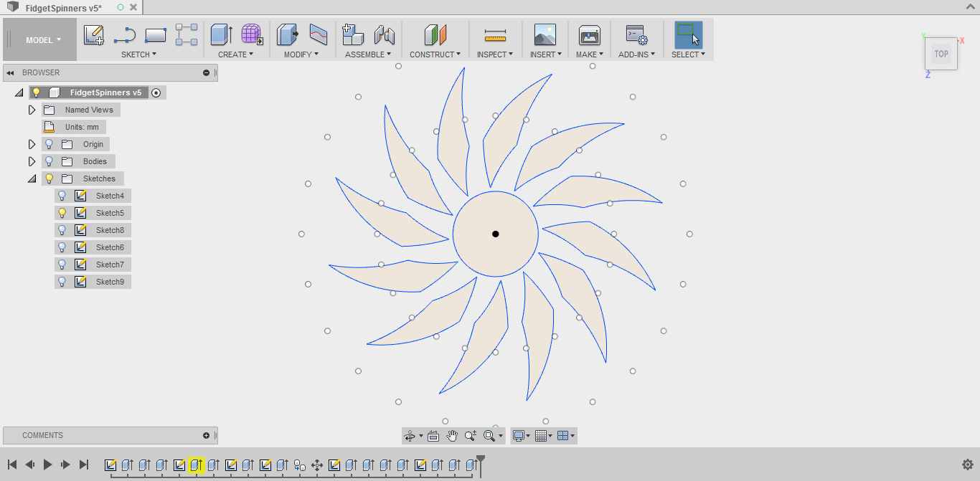The height and width of the screenshot is (481, 980).
Task: Open the MODEL workspace switcher
Action: coord(39,39)
